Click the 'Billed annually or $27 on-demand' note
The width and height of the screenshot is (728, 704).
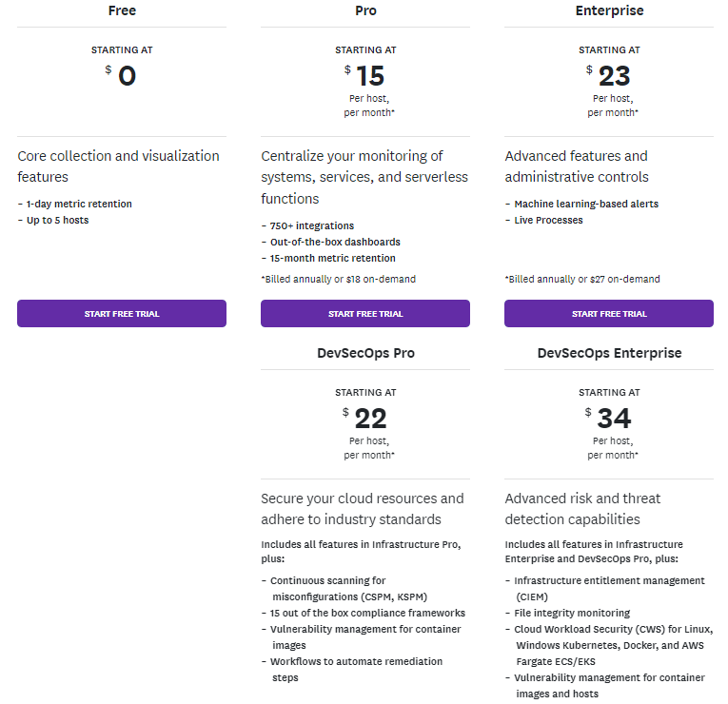(x=582, y=280)
